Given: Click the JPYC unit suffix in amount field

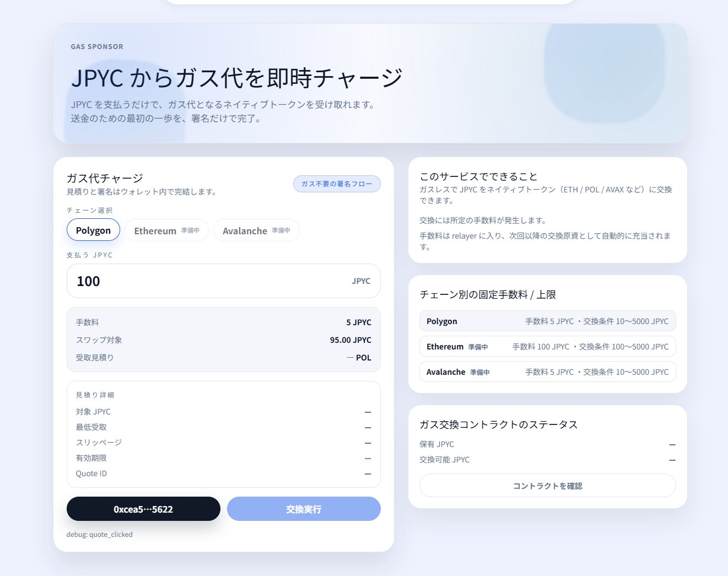Looking at the screenshot, I should [x=361, y=281].
